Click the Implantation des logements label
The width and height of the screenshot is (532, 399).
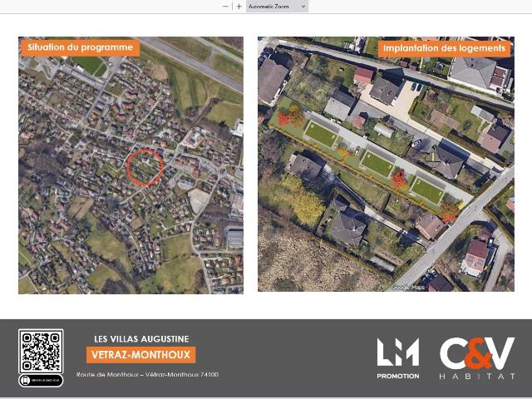pyautogui.click(x=444, y=48)
